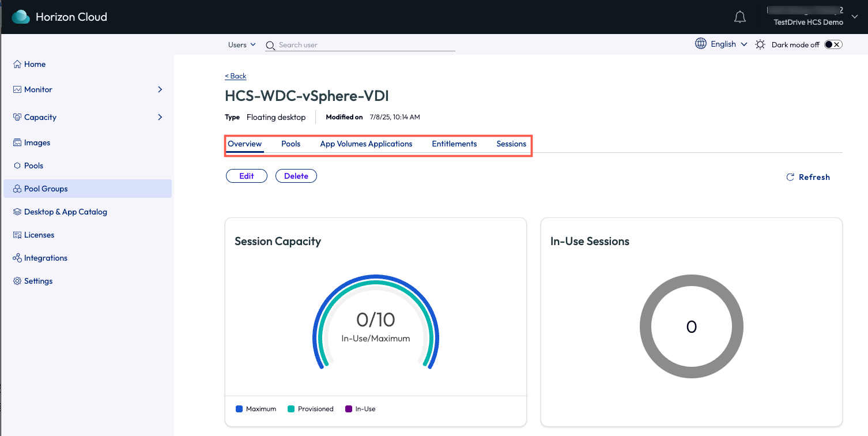Image resolution: width=868 pixels, height=436 pixels.
Task: Click the Horizon Cloud logo
Action: pyautogui.click(x=21, y=17)
